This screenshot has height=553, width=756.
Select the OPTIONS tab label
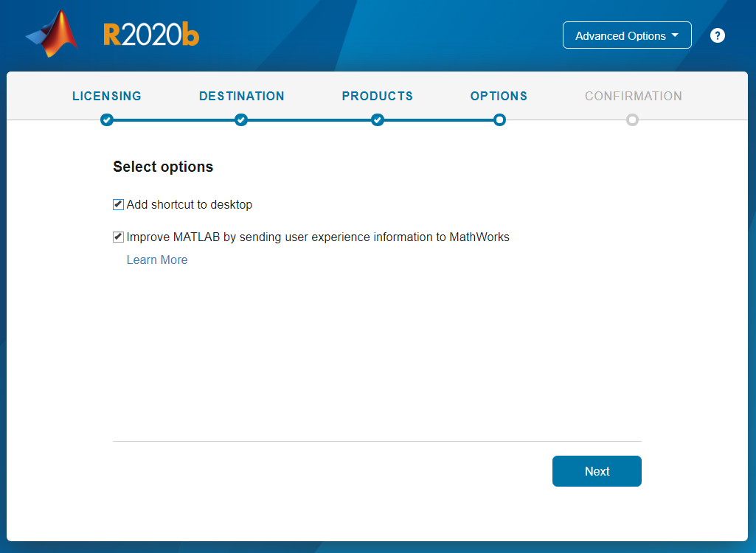tap(499, 96)
